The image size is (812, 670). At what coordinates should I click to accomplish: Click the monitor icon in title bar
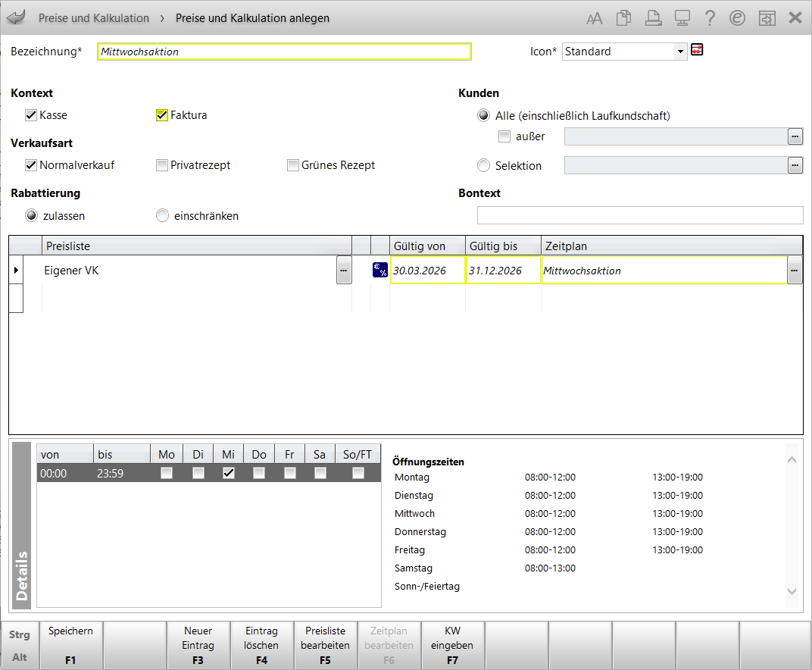pyautogui.click(x=682, y=18)
